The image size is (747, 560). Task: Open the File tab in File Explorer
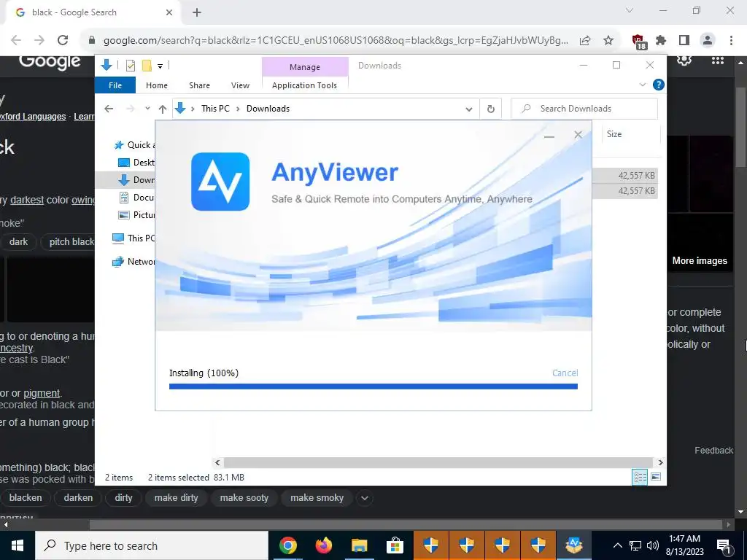point(115,85)
